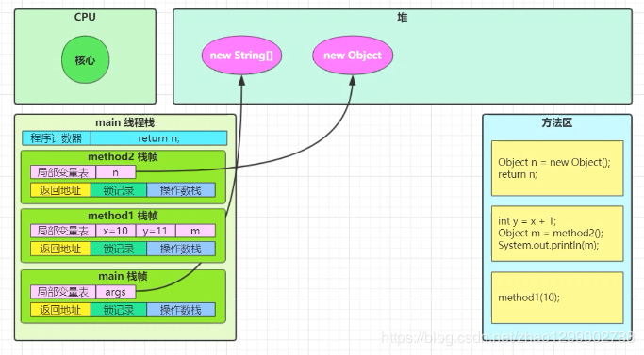Click 操作数栈 in main frame
Image resolution: width=644 pixels, height=355 pixels.
[181, 310]
